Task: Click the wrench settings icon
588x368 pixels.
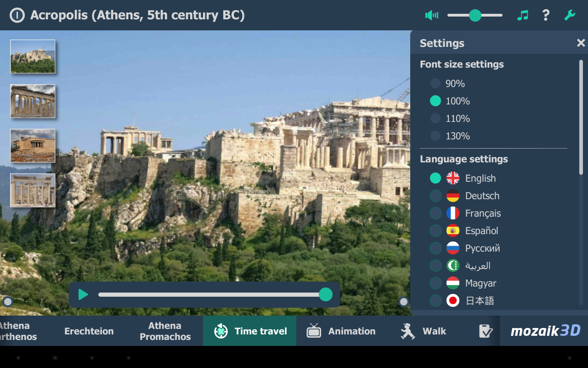Action: click(570, 15)
